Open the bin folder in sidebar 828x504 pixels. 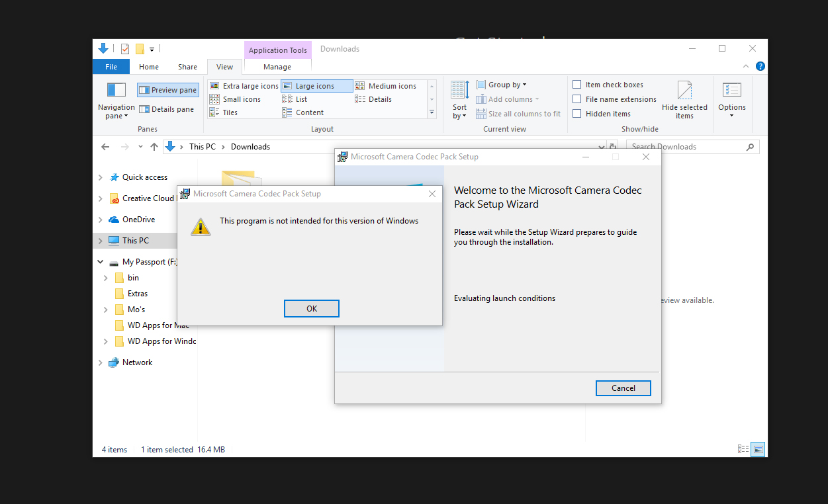coord(133,278)
